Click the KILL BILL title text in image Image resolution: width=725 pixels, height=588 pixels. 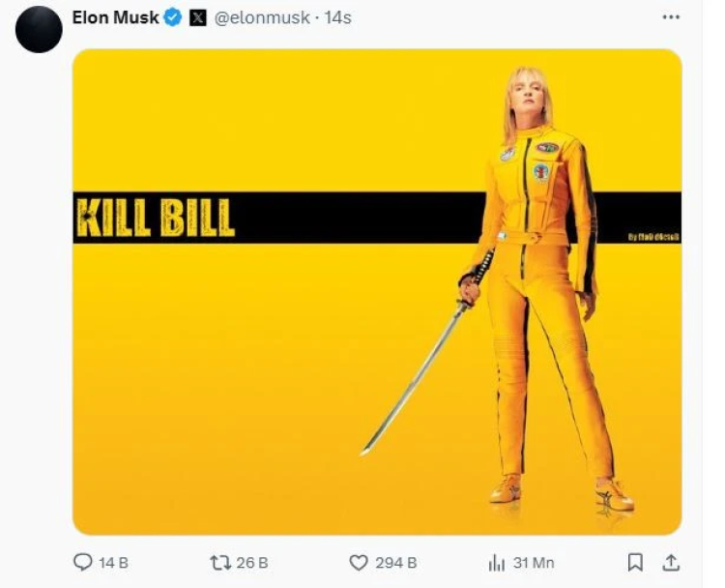coord(156,218)
